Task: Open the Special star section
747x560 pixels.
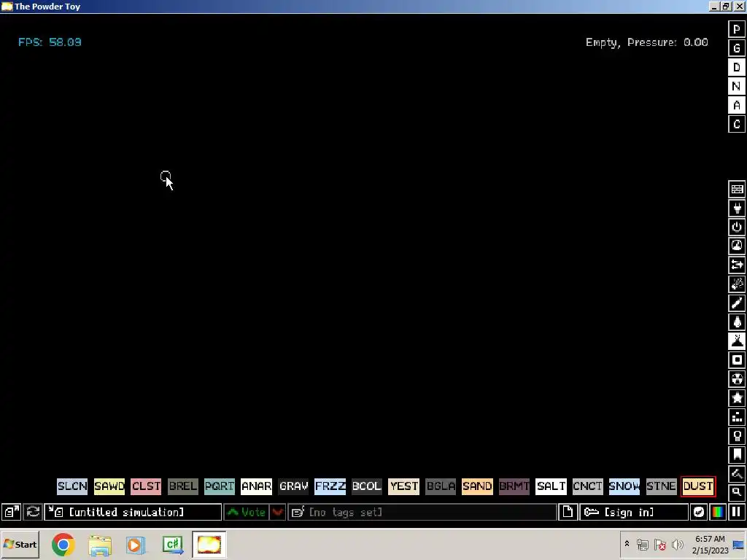Action: pos(737,398)
